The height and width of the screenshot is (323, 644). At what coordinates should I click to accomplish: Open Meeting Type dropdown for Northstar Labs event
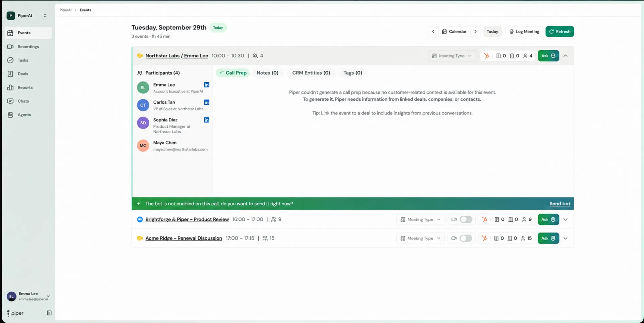(452, 56)
